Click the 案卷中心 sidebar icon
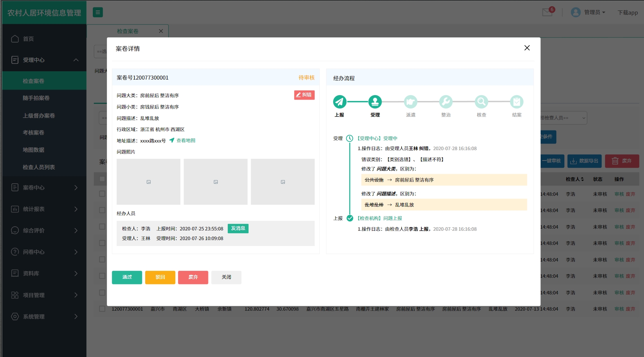This screenshot has width=644, height=357. pos(15,187)
